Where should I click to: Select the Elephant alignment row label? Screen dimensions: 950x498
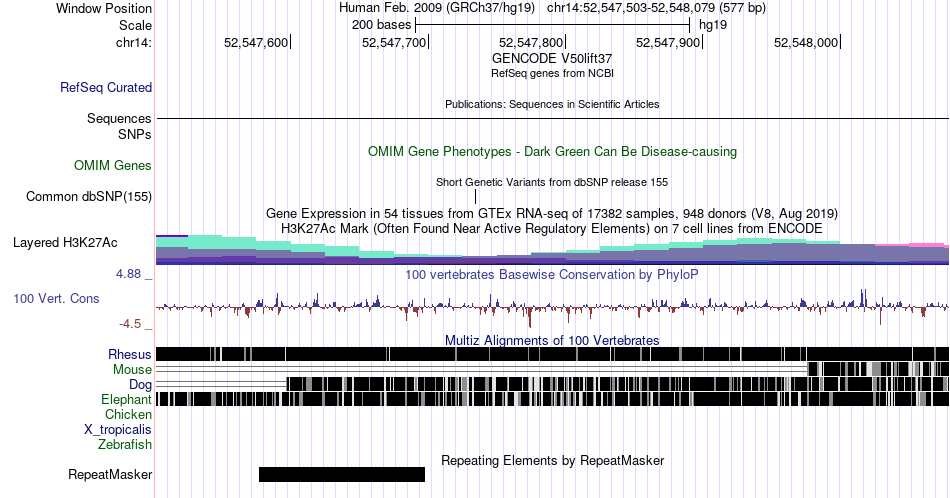[126, 399]
